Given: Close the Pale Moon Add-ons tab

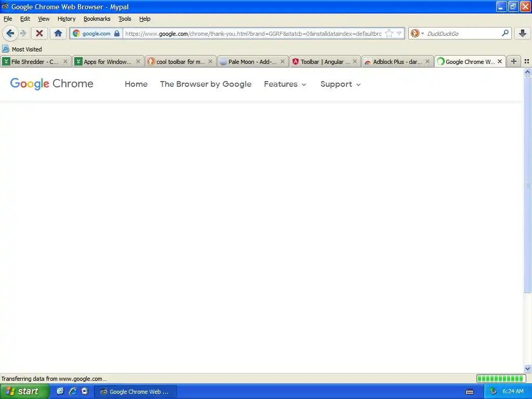Looking at the screenshot, I should click(282, 61).
